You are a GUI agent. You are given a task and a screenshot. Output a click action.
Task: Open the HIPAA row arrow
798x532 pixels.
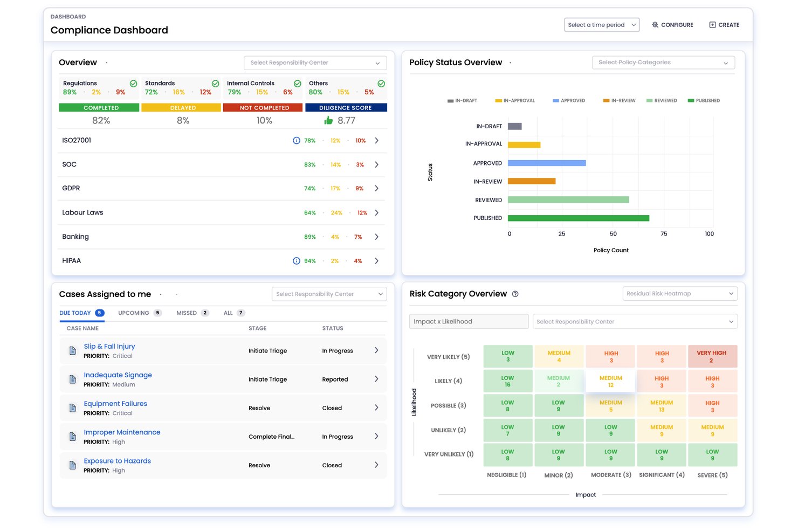pos(376,261)
